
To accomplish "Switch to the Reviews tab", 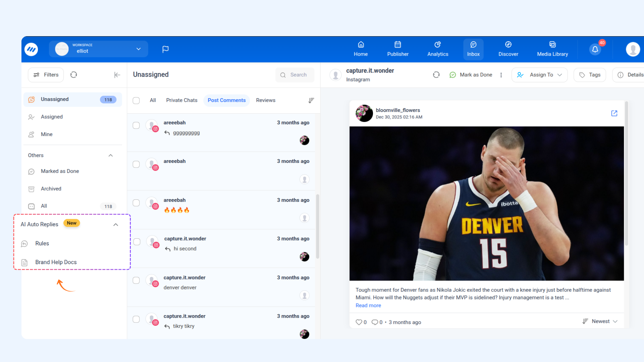I will pos(265,100).
